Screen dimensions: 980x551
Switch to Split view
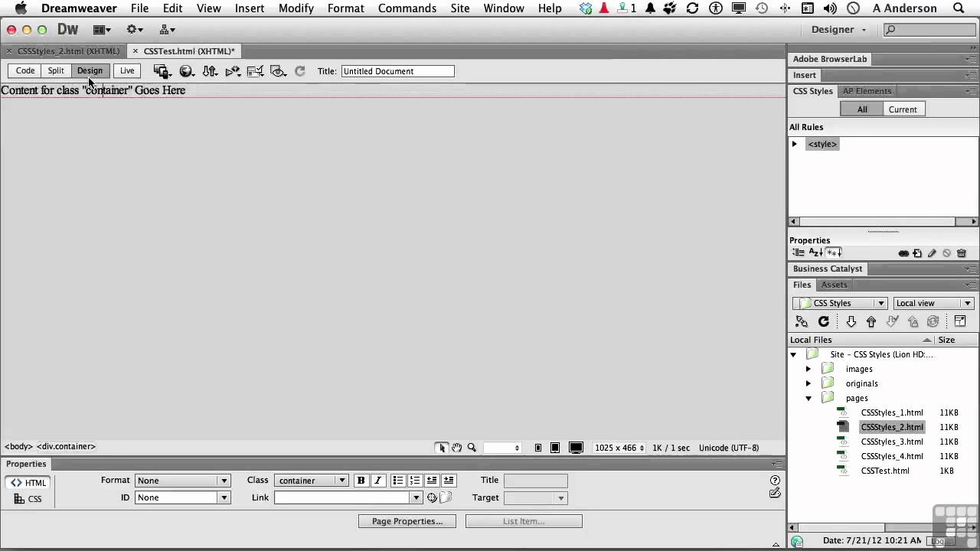click(56, 70)
